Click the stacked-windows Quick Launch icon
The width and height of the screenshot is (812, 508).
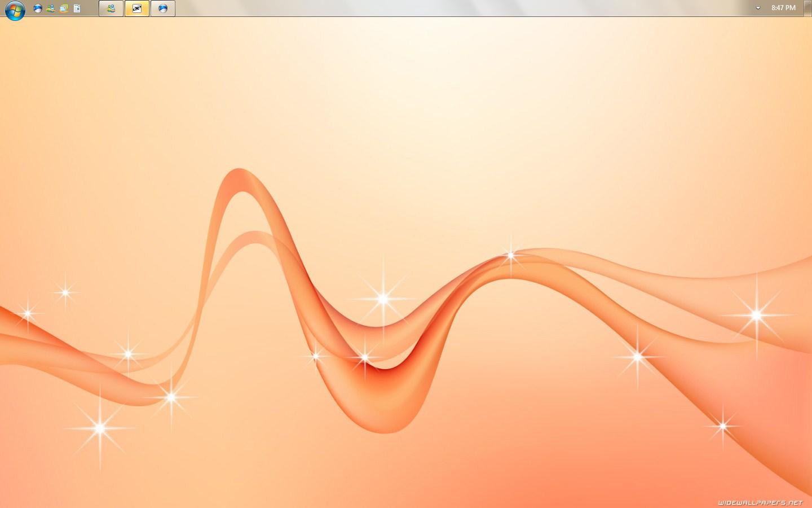coord(64,8)
